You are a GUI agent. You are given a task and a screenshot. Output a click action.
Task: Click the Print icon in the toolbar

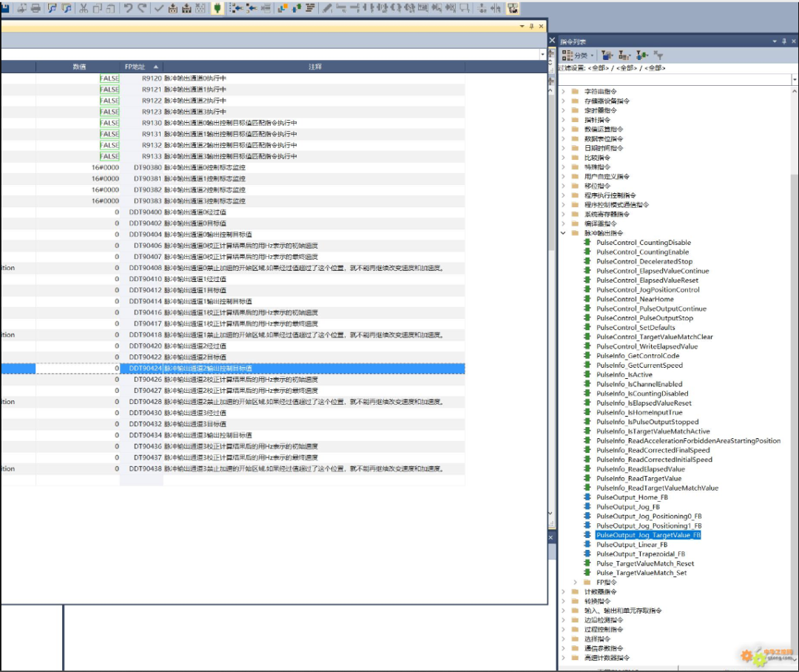tap(35, 8)
